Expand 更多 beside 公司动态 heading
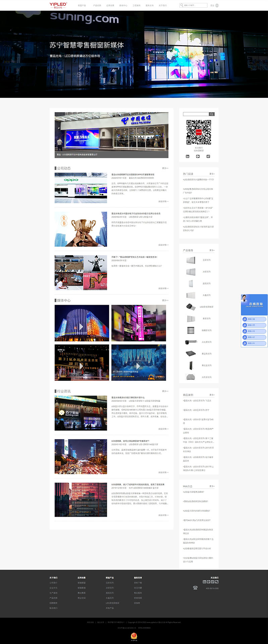Image resolution: width=268 pixels, height=644 pixels. [165, 168]
